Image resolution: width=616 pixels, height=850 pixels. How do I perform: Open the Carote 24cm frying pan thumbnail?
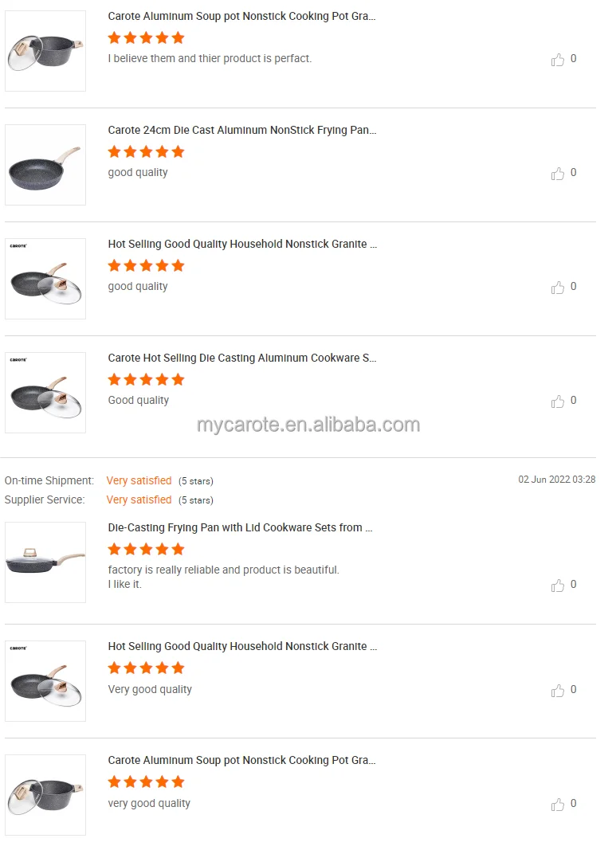click(45, 165)
